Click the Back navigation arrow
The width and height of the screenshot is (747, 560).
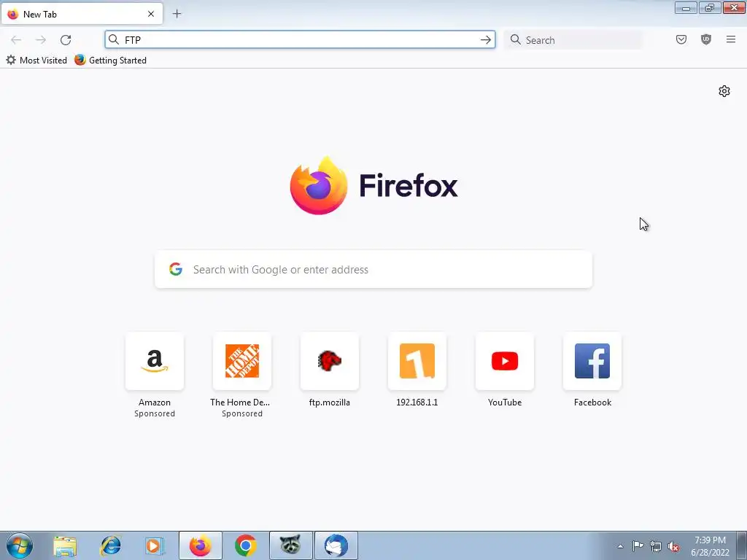click(16, 40)
